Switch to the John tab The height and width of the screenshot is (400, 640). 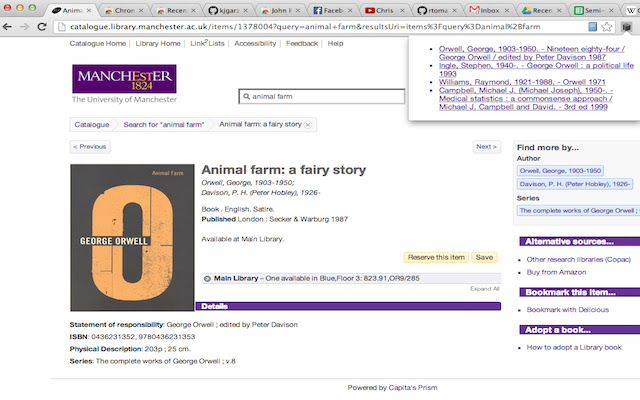coord(281,11)
